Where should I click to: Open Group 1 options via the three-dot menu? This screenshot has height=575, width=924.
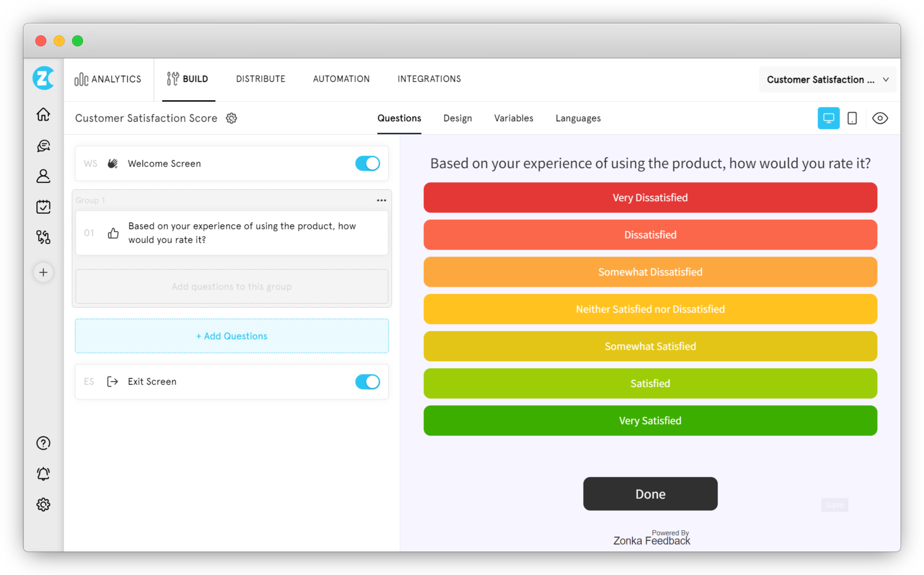pos(381,200)
